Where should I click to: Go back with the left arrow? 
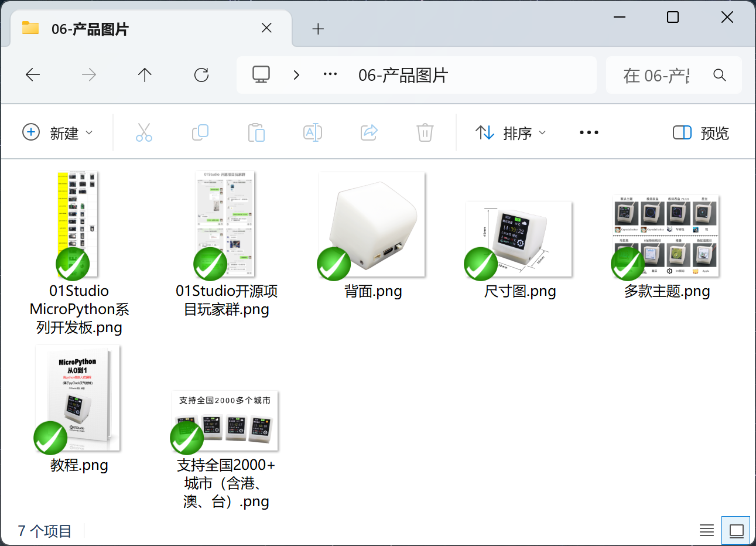click(33, 74)
